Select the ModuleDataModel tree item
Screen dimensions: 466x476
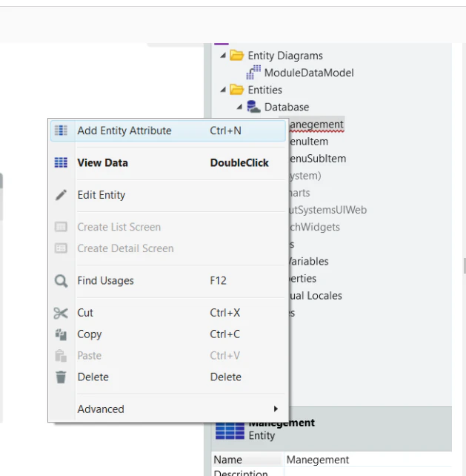pyautogui.click(x=309, y=73)
